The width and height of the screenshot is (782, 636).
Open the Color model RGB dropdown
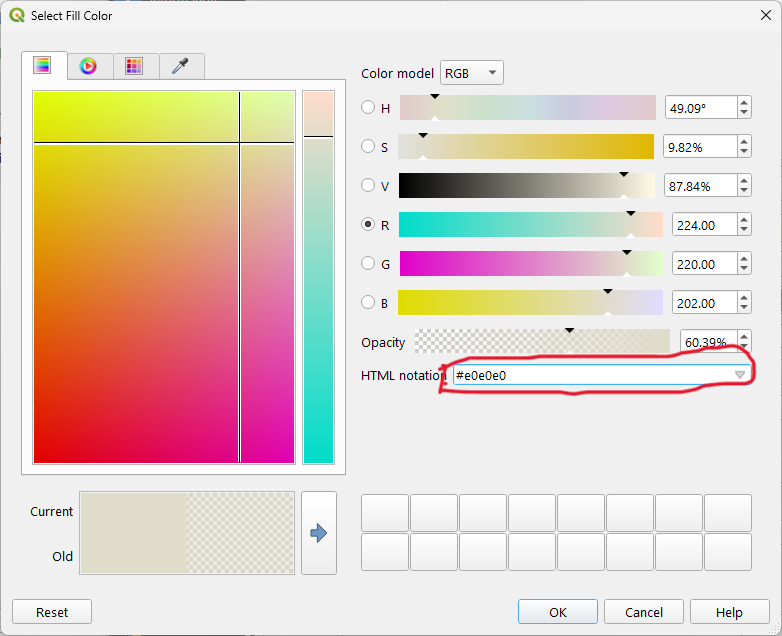(x=472, y=73)
